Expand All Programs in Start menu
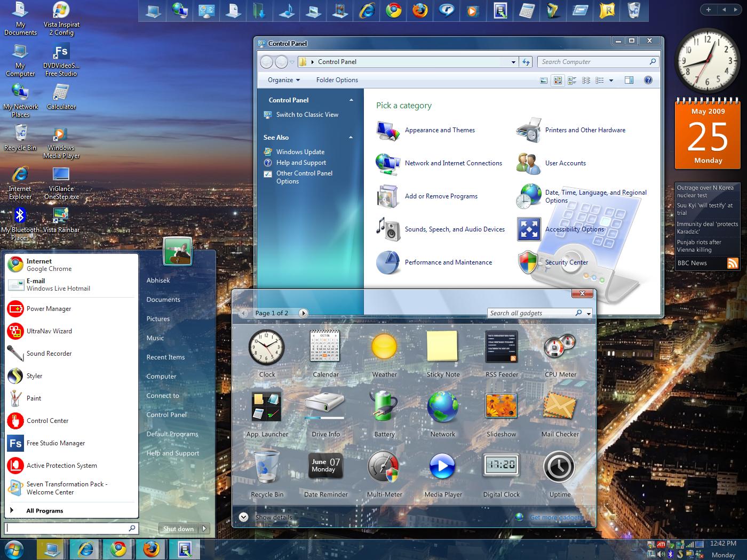Screen dimensions: 747x560 (45, 510)
